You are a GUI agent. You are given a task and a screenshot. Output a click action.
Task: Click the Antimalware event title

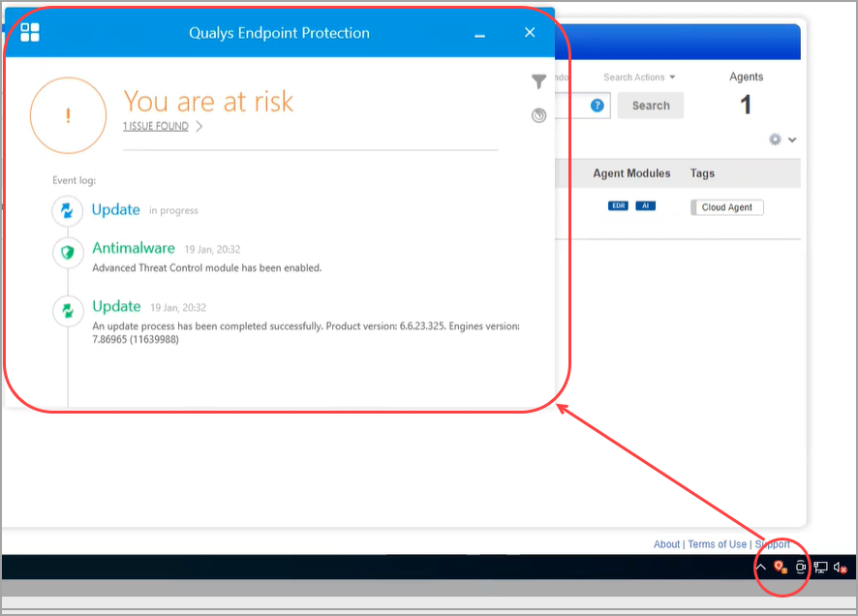tap(134, 248)
